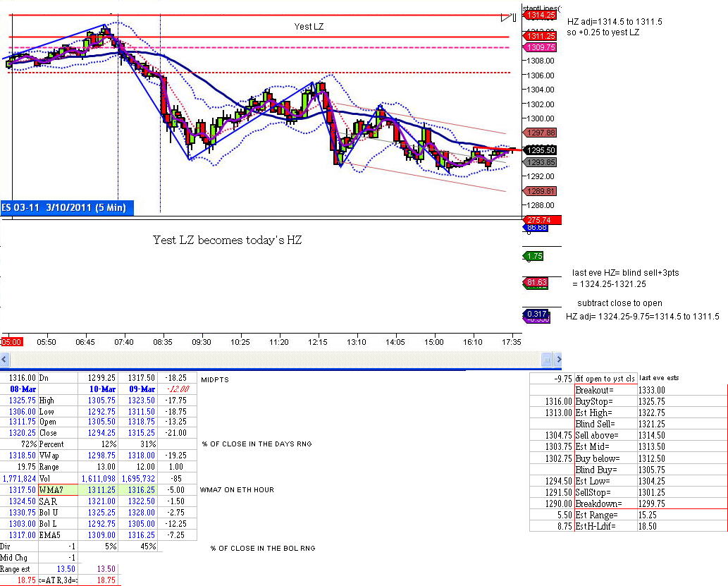Select the WMA7 label cell
This screenshot has width=728, height=586.
58,490
